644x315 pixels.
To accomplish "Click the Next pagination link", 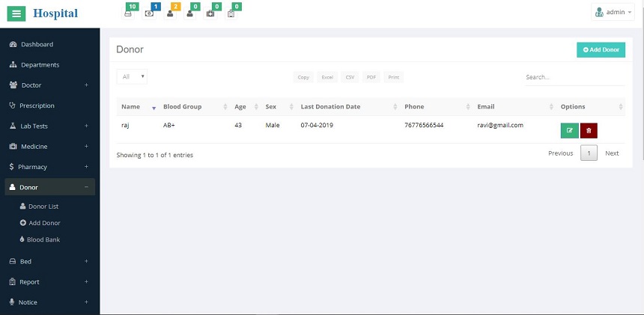I will (612, 153).
